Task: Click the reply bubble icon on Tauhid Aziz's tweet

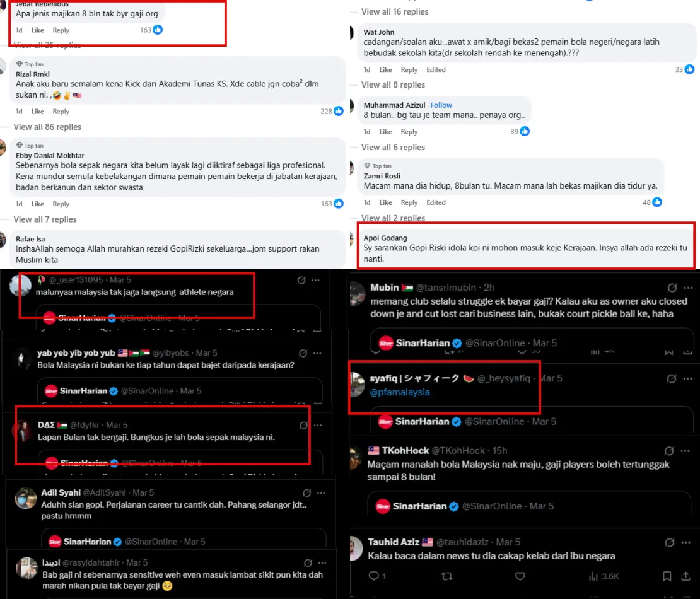Action: tap(374, 576)
